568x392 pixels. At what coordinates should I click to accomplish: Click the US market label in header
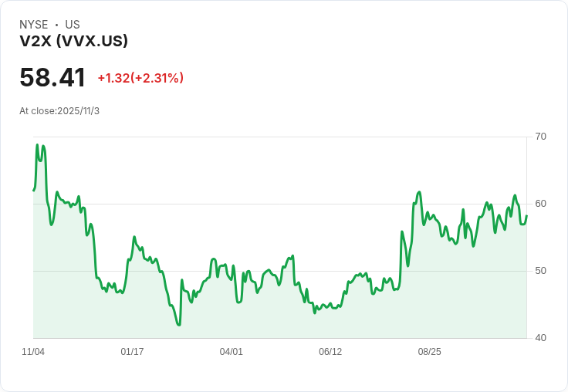point(73,25)
